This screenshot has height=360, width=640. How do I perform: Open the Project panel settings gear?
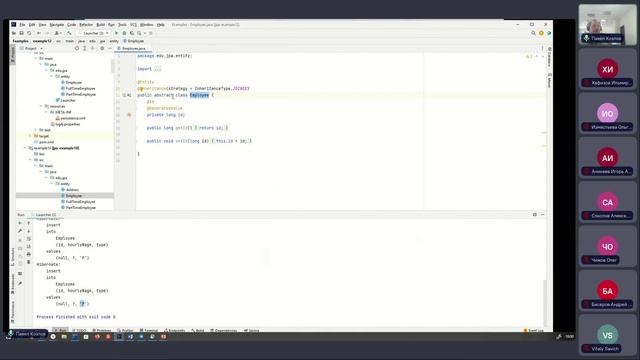pyautogui.click(x=102, y=48)
